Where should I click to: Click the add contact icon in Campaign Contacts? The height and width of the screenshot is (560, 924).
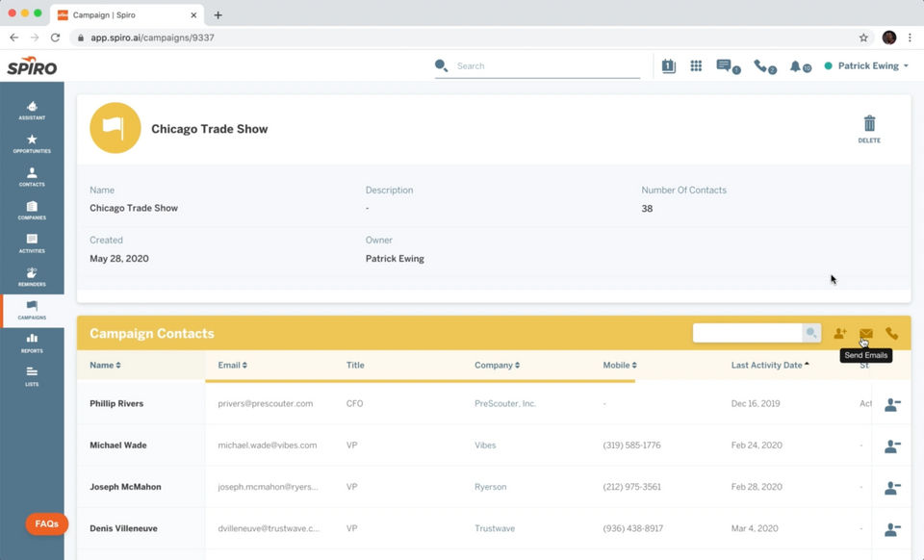[x=839, y=334]
